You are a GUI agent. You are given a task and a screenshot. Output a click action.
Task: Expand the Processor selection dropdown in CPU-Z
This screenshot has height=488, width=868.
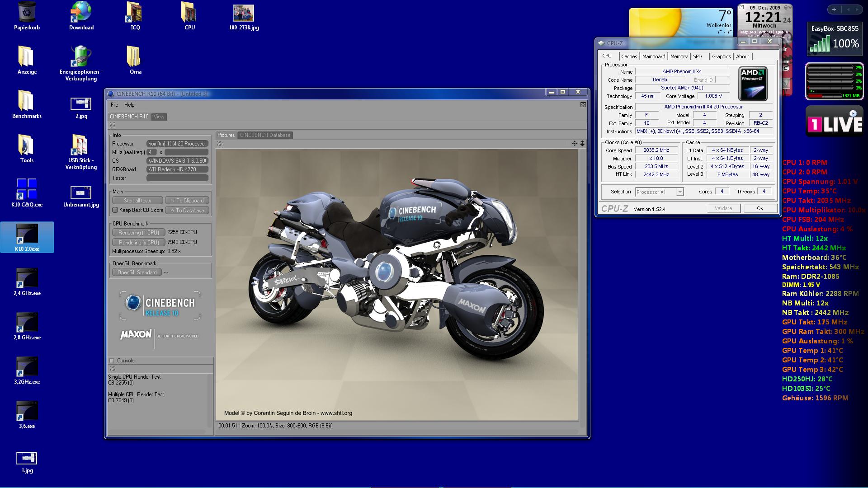[x=679, y=192]
